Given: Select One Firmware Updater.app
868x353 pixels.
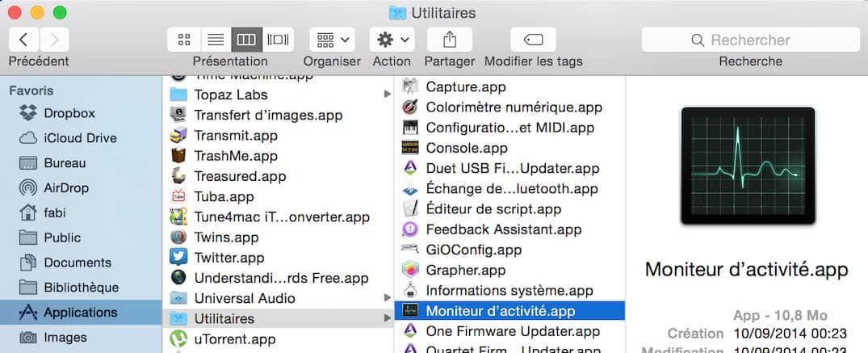Looking at the screenshot, I should (x=509, y=331).
